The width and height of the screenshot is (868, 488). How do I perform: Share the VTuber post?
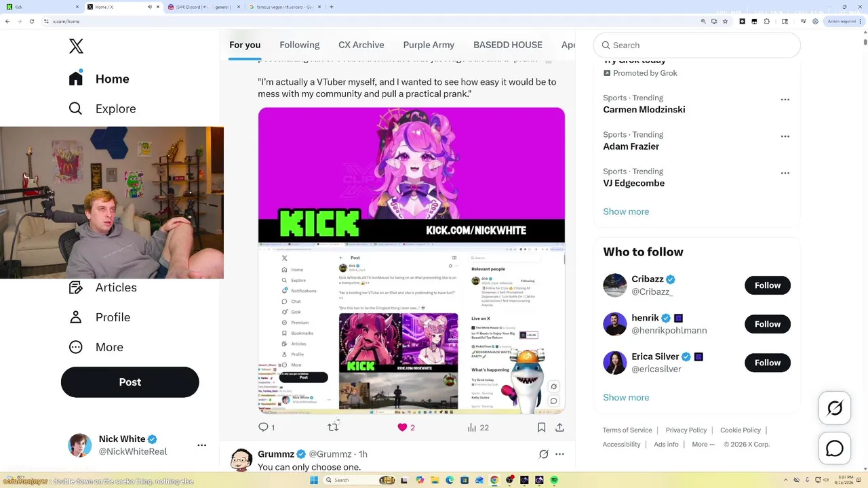[x=559, y=427]
